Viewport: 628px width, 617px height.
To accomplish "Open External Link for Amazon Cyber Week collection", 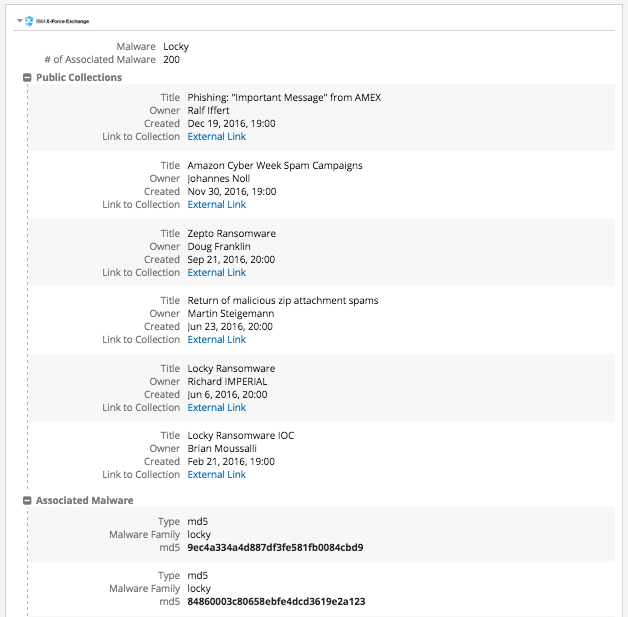I will point(217,204).
